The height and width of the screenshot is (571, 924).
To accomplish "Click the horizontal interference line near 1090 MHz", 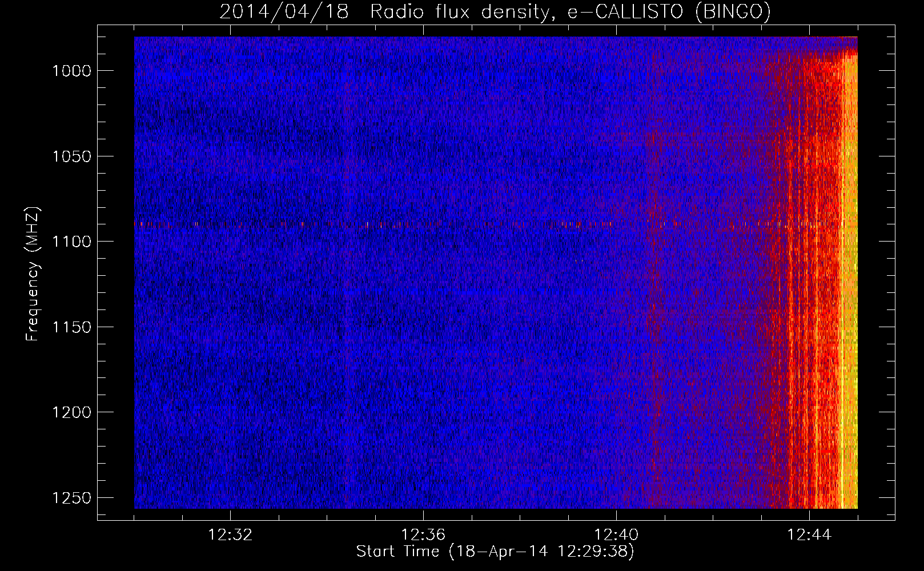I will tap(496, 224).
